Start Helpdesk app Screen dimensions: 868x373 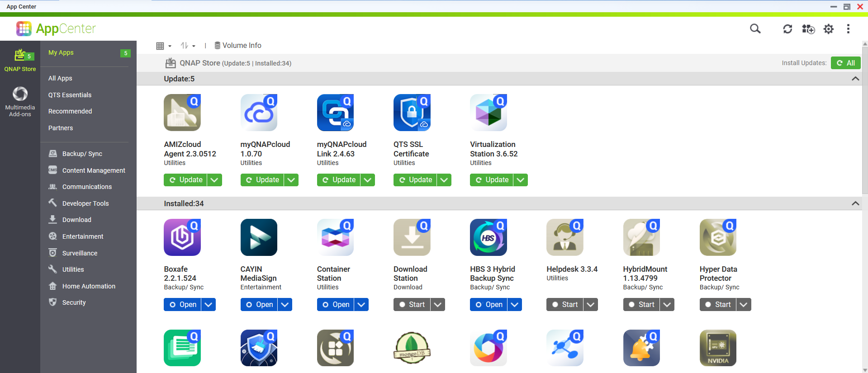[564, 305]
